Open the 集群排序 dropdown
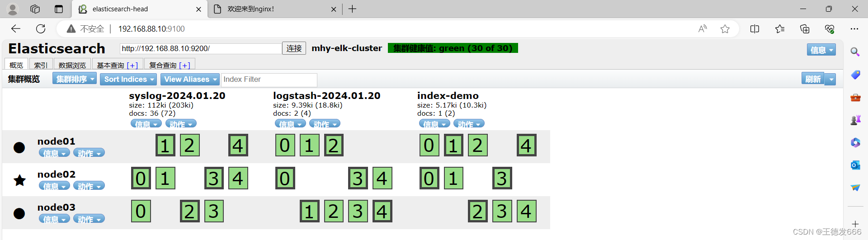 click(x=75, y=79)
